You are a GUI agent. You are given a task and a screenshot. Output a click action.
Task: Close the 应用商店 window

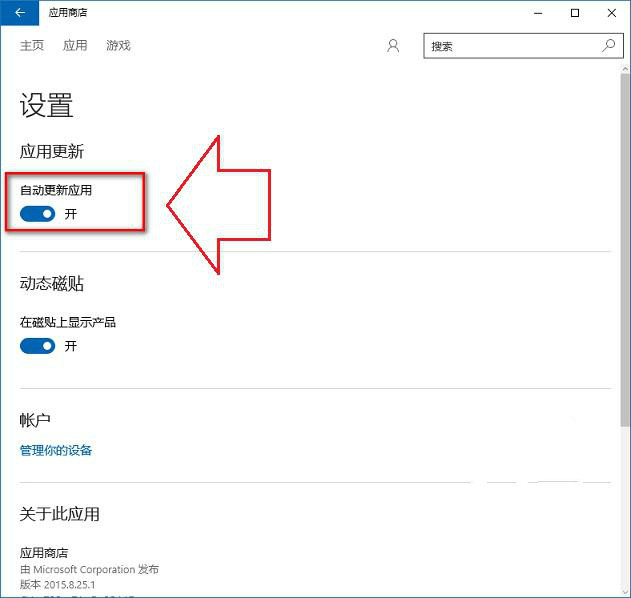click(x=610, y=13)
